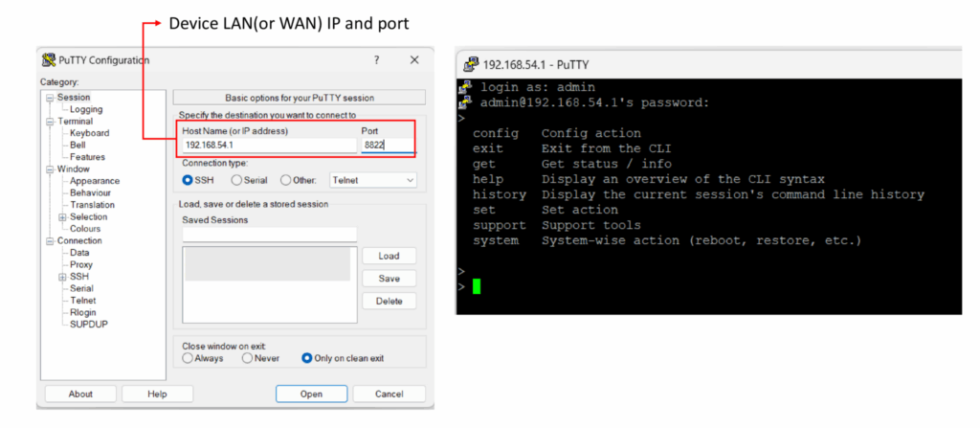Choose the Other connection type option
Image resolution: width=980 pixels, height=428 pixels.
pyautogui.click(x=286, y=180)
